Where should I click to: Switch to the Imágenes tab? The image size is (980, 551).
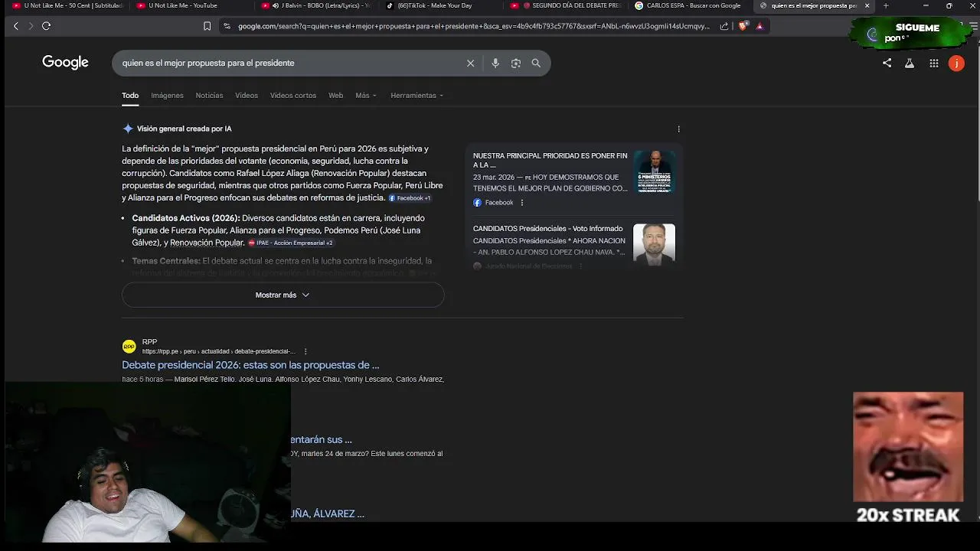pos(167,96)
